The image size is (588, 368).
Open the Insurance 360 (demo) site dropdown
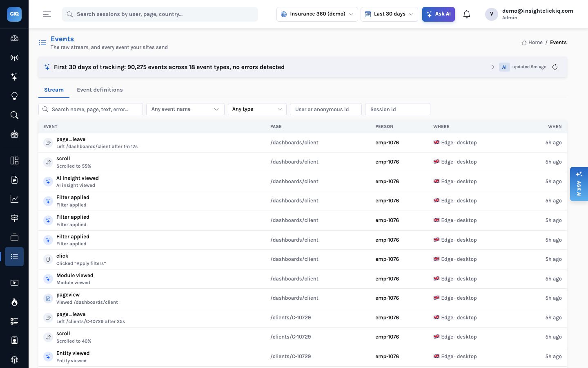pos(317,14)
